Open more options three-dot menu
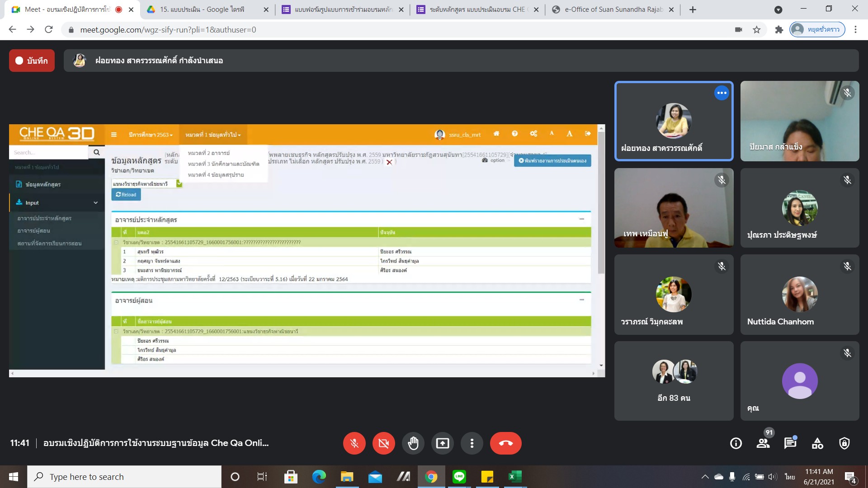Screen dimensions: 868x488 tap(472, 443)
